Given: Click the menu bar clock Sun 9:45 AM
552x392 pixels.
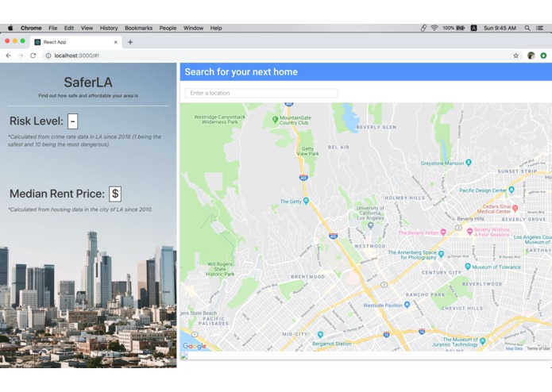Looking at the screenshot, I should (500, 28).
